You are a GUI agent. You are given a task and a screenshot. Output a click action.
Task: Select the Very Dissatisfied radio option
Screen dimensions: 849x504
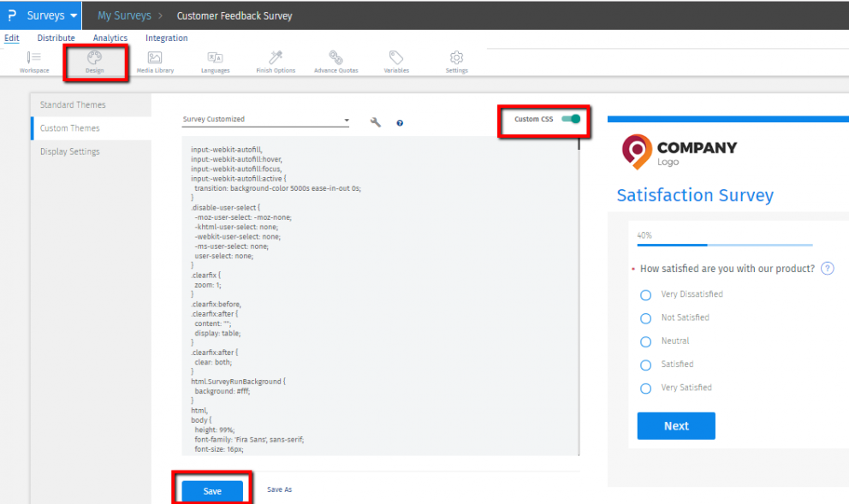[646, 295]
